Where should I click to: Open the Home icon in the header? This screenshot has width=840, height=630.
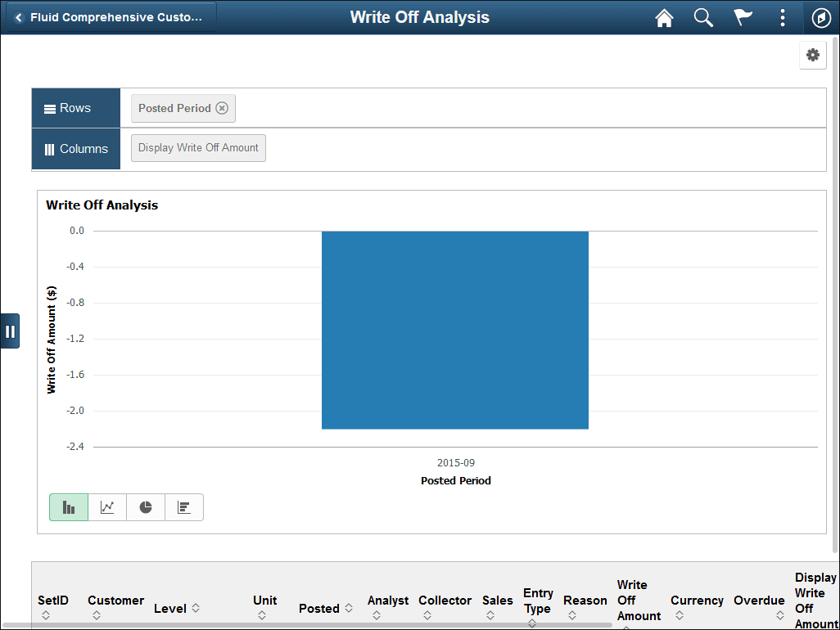pos(664,17)
